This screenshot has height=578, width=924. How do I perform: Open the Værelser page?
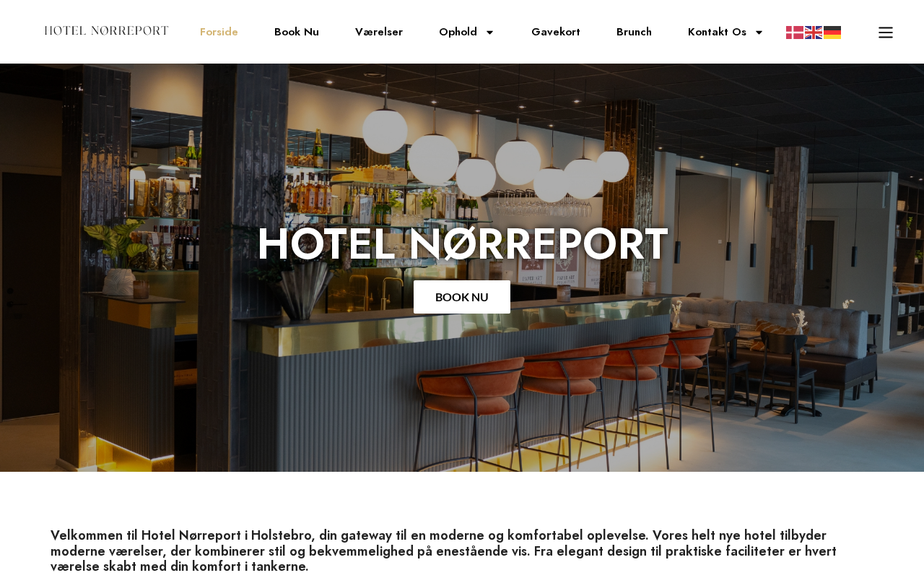pos(379,32)
